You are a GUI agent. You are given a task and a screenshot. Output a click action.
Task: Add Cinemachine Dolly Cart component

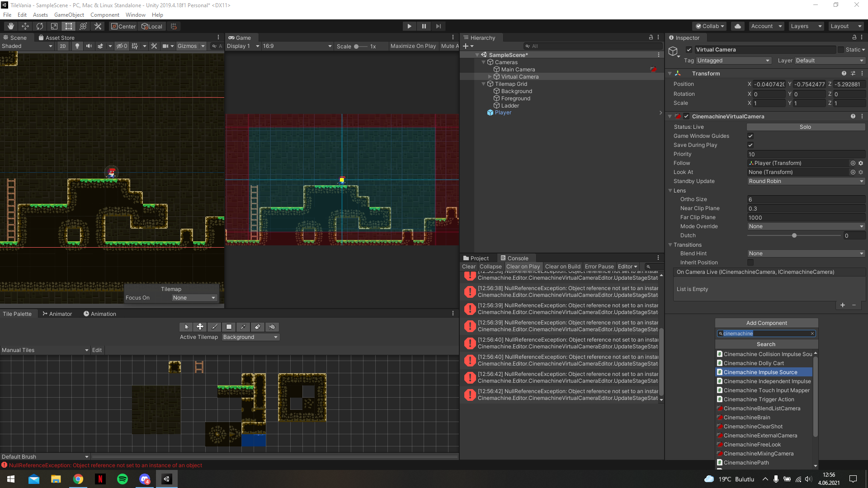[x=754, y=363]
